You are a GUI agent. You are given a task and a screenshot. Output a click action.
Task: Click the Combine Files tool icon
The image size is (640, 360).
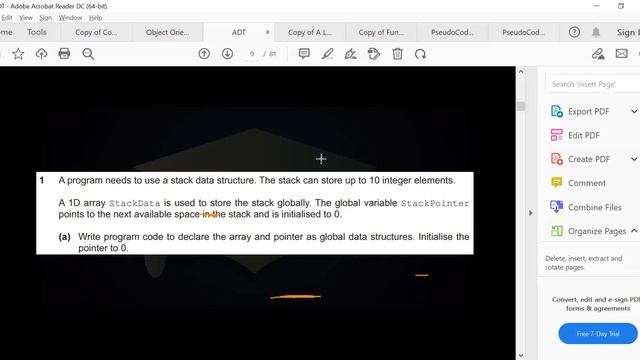(x=557, y=207)
